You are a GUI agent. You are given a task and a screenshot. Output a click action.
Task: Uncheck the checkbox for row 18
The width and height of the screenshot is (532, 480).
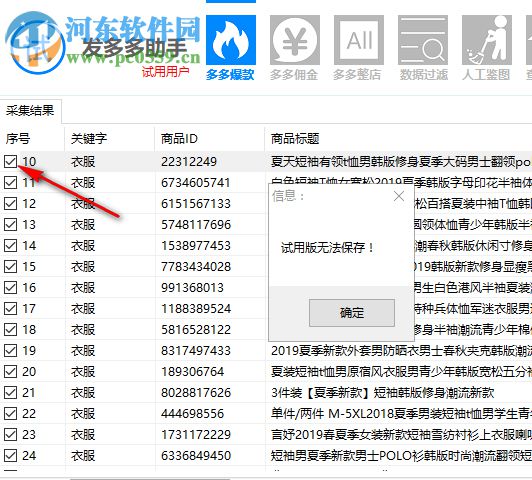(11, 329)
